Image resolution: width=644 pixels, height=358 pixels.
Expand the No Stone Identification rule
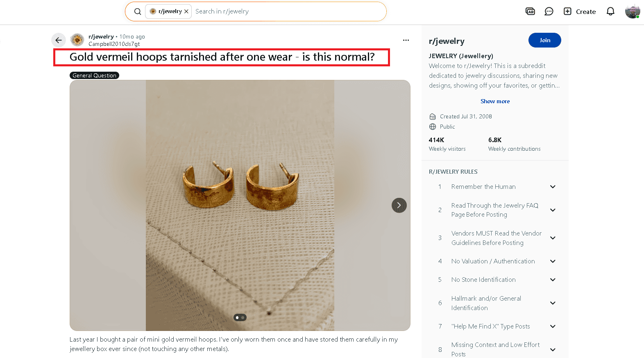[x=553, y=279]
